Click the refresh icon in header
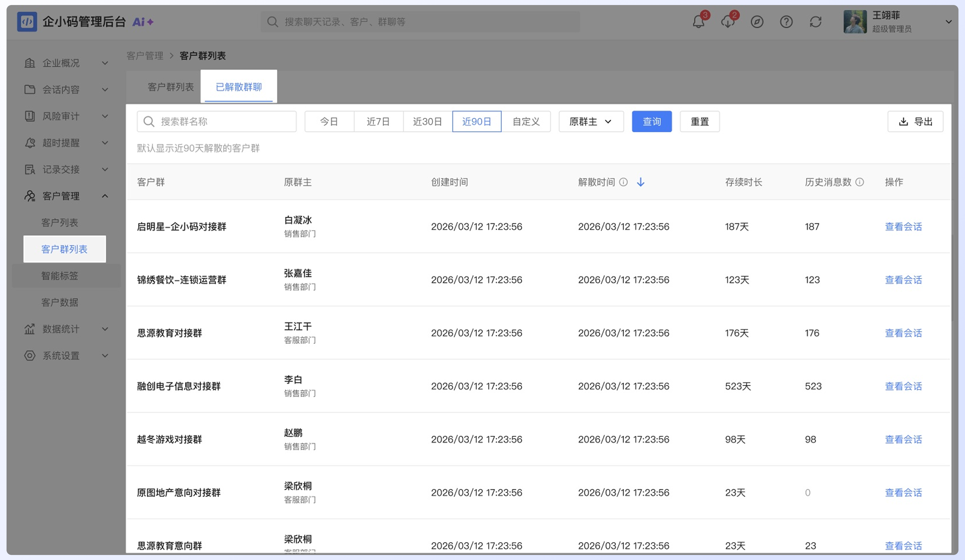This screenshot has width=965, height=560. click(816, 22)
